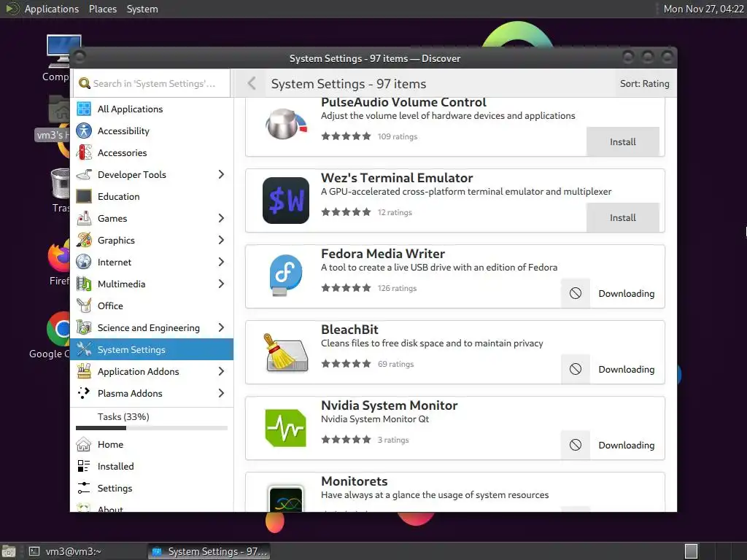The height and width of the screenshot is (560, 747).
Task: Open the Places menu
Action: [103, 9]
